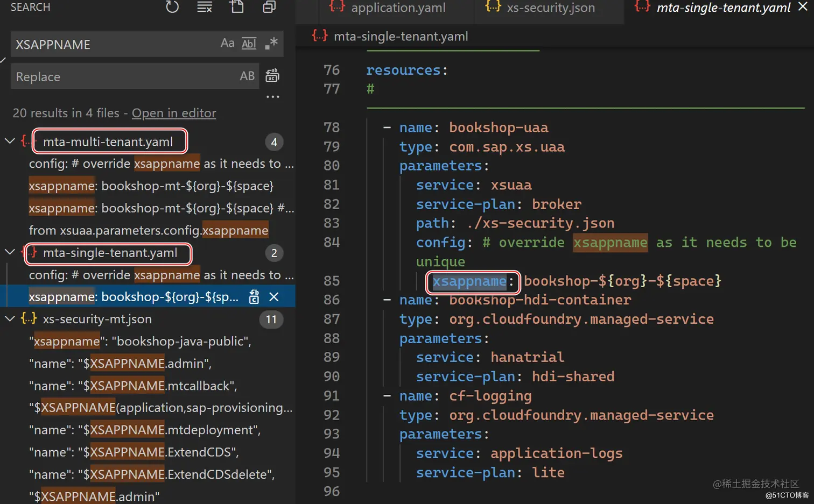Click "./xs-security.json" path value
The height and width of the screenshot is (504, 814).
pyautogui.click(x=540, y=223)
